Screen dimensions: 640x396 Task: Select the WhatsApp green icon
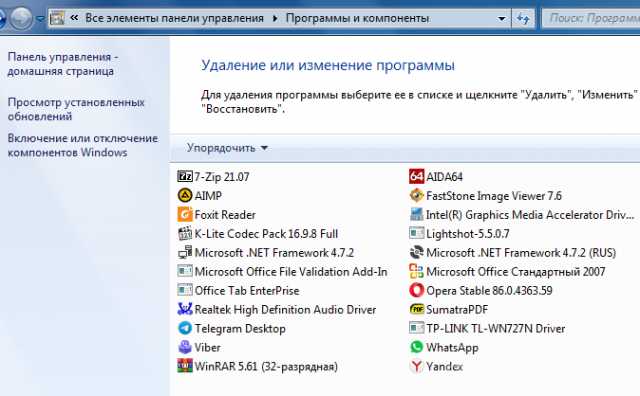pyautogui.click(x=416, y=347)
